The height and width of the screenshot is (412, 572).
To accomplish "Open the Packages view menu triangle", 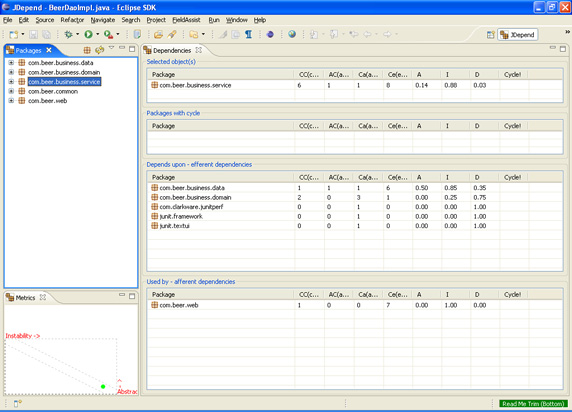I will [x=112, y=48].
